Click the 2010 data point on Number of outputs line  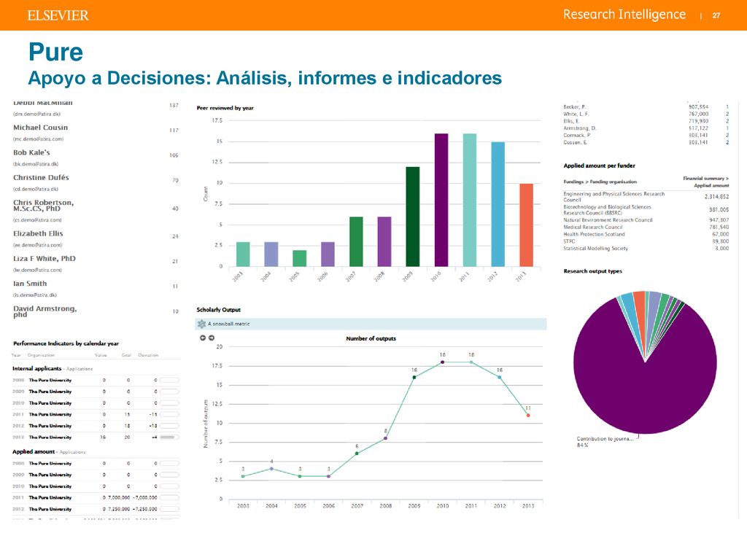[443, 362]
